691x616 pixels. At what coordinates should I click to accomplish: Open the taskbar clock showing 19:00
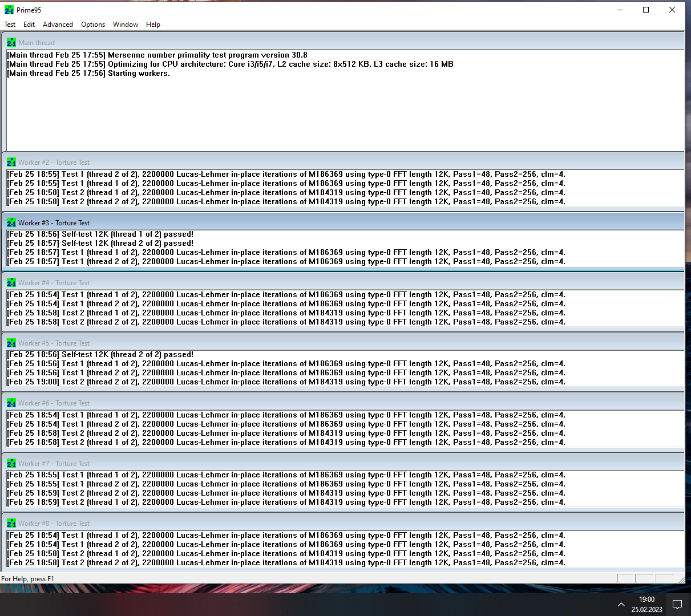[x=646, y=605]
